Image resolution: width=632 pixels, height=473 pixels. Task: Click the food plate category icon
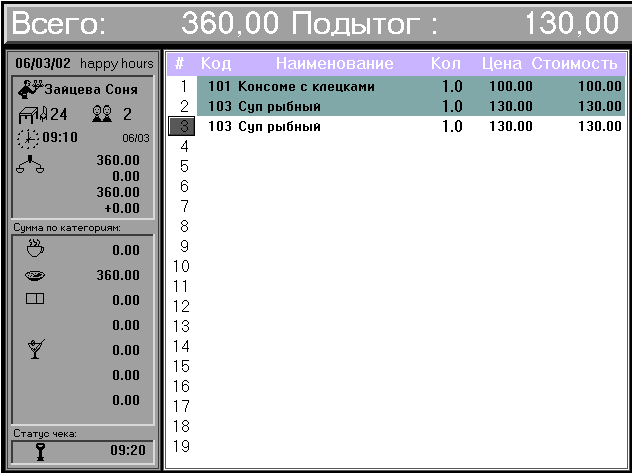(35, 276)
